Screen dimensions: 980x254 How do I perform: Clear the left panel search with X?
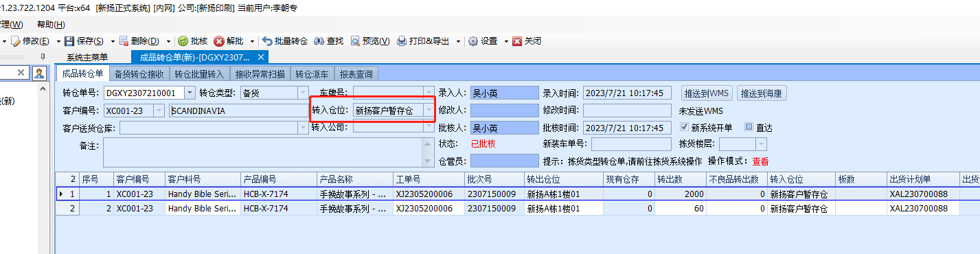click(x=21, y=72)
